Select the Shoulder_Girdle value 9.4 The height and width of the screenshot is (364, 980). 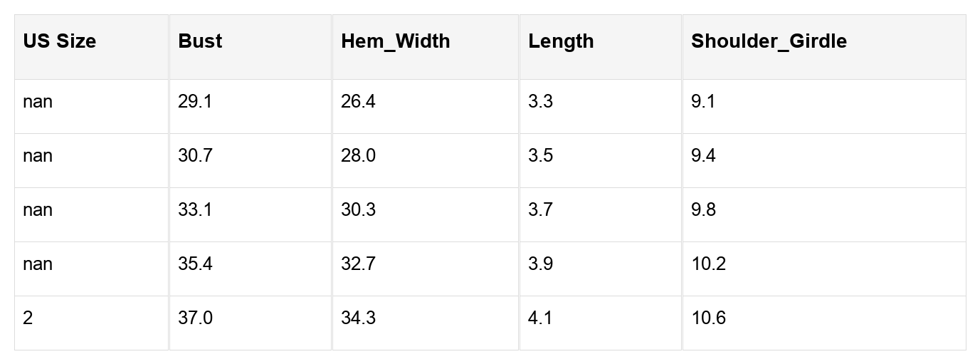click(703, 156)
